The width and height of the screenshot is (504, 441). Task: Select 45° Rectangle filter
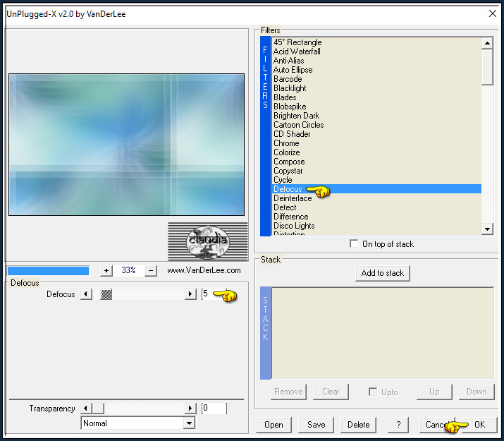[376, 42]
